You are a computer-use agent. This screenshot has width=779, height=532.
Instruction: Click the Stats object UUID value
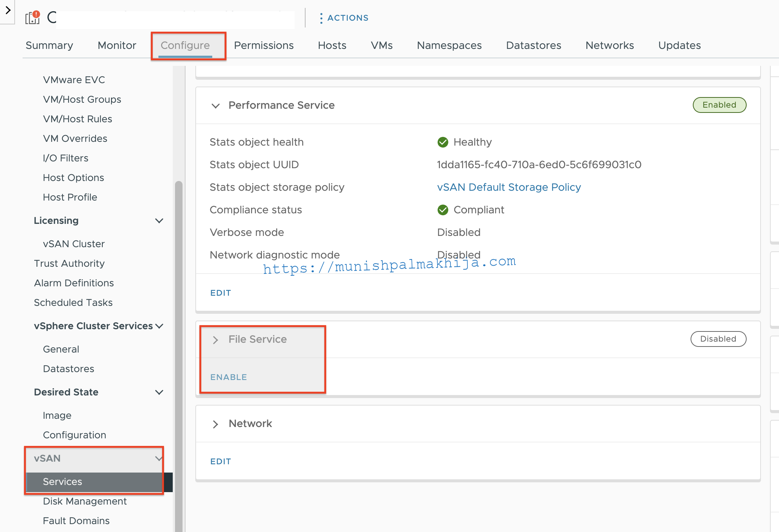(539, 165)
